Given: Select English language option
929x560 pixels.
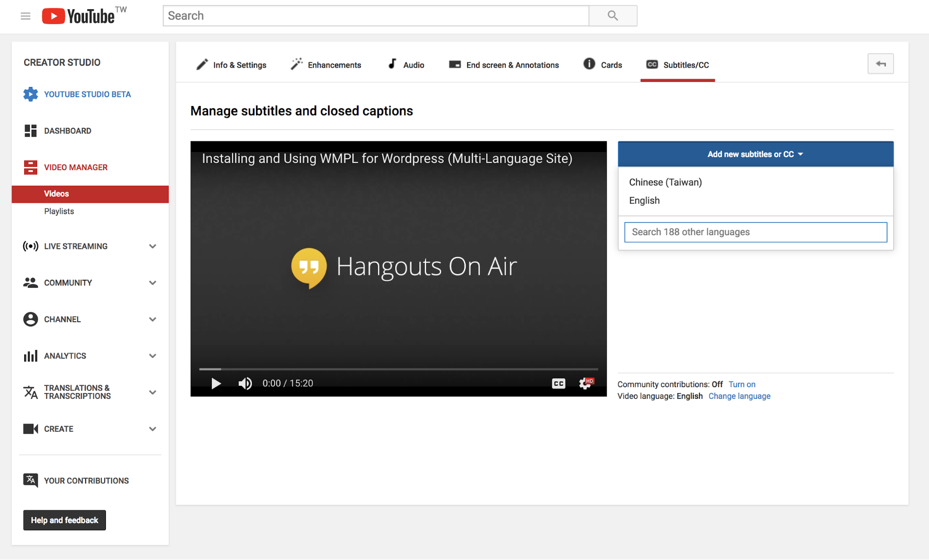Looking at the screenshot, I should (x=644, y=200).
